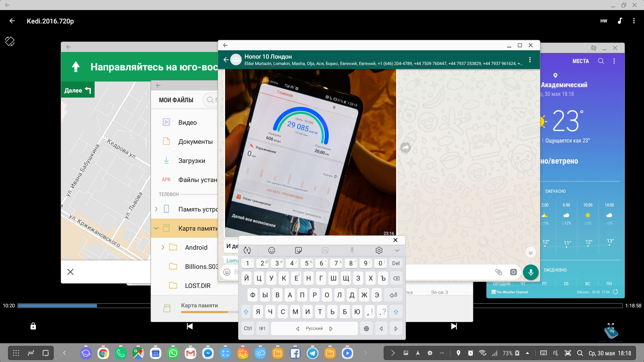Image resolution: width=644 pixels, height=362 pixels.
Task: Expand Android folder in file tree
Action: pos(163,247)
